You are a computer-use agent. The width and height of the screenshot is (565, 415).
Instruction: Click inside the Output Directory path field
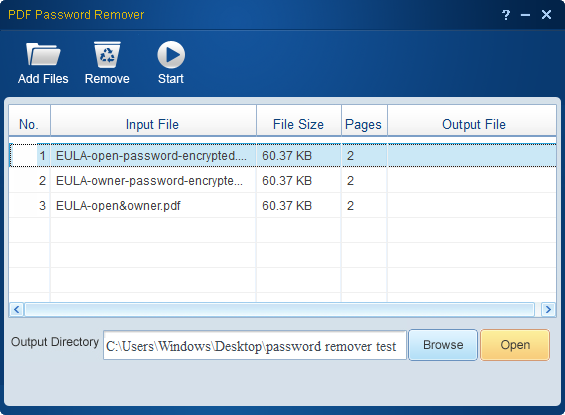[255, 345]
